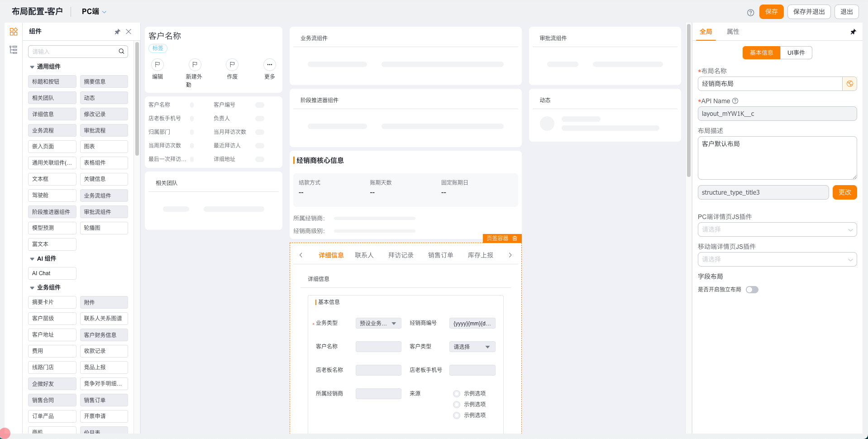The height and width of the screenshot is (439, 868).
Task: Click the 更多 ellipsis icon
Action: 269,65
